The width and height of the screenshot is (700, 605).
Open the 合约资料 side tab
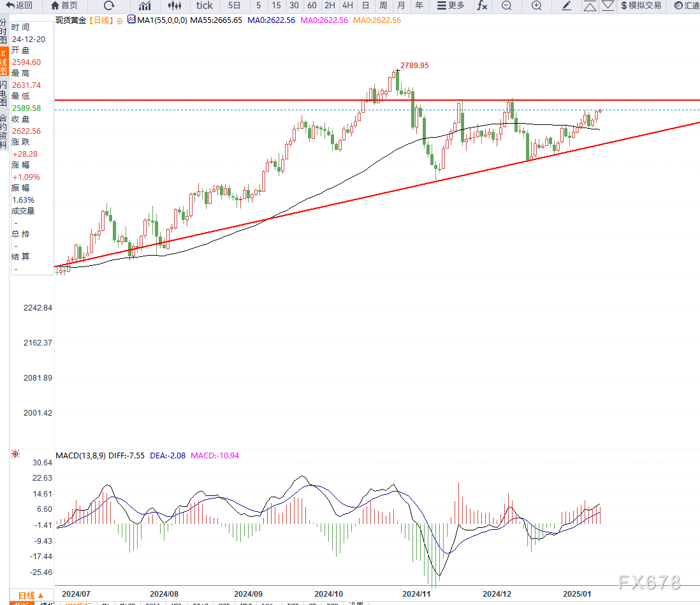4,131
